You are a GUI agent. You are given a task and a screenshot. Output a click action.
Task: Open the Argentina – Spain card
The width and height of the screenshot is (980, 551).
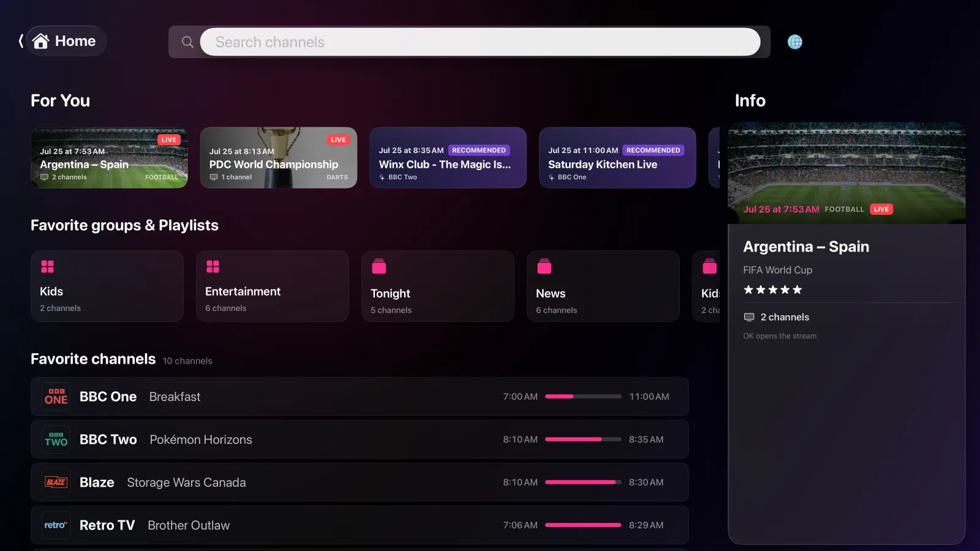point(109,157)
